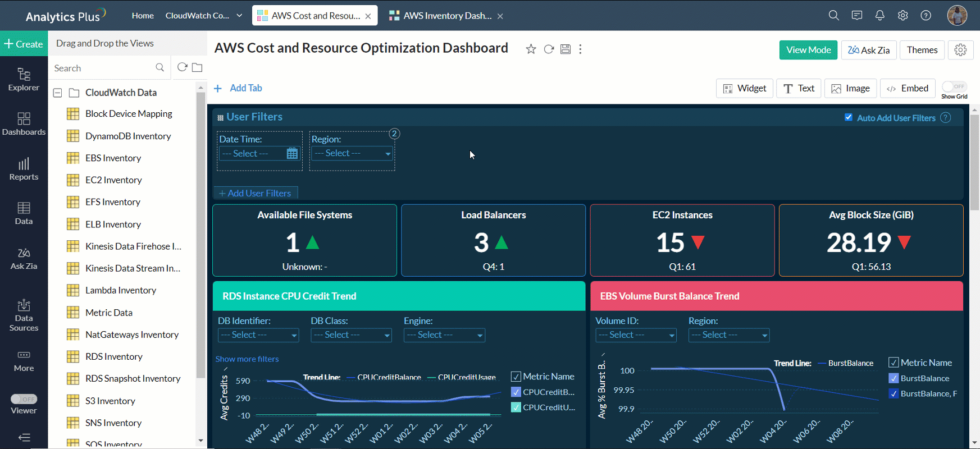
Task: Open Data Sources from the sidebar
Action: tap(24, 315)
